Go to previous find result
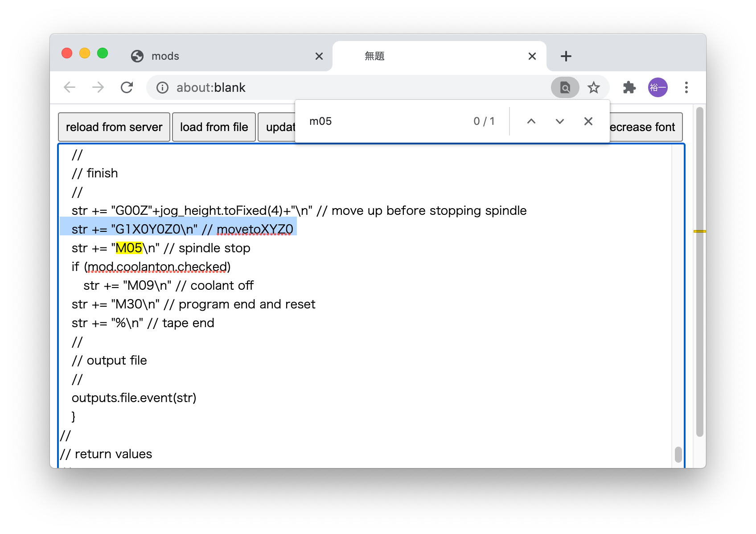 (531, 121)
